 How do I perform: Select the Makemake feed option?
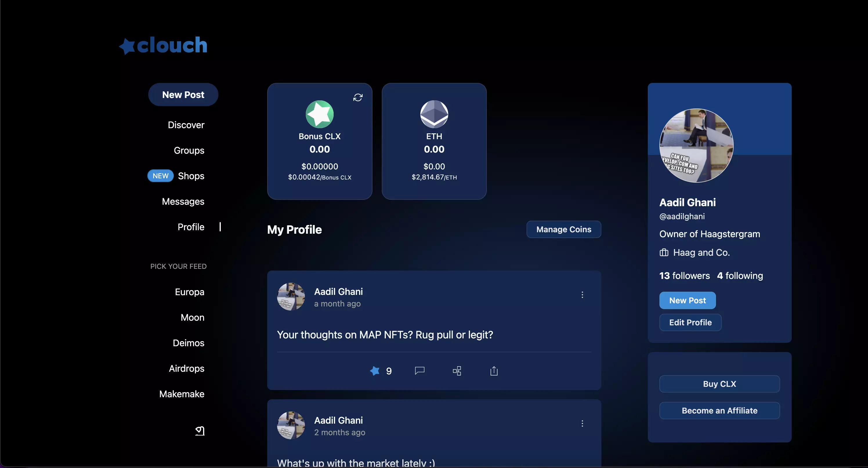[x=182, y=394]
